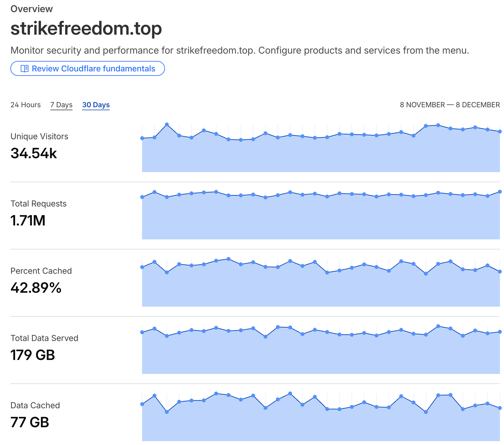
Task: Click the last data point on Total Requests chart
Action: [x=500, y=192]
